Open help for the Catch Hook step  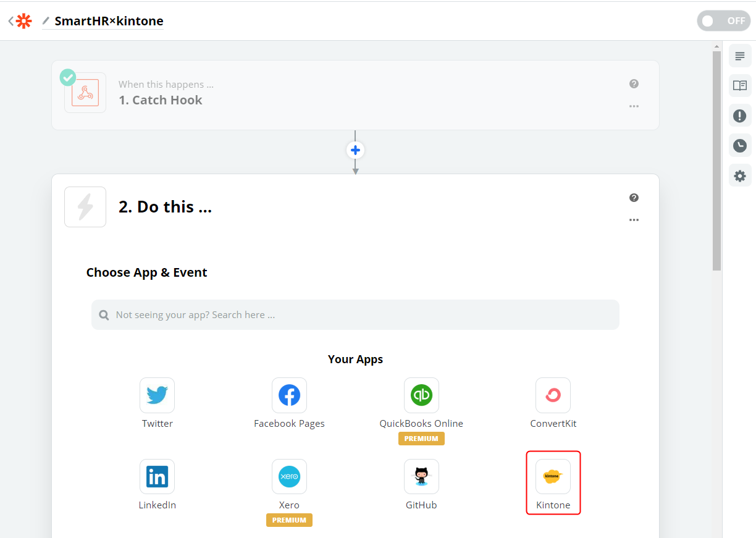tap(634, 84)
